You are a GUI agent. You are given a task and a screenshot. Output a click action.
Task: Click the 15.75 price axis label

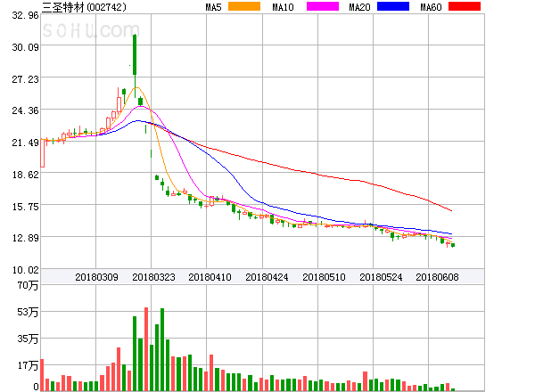click(x=25, y=207)
